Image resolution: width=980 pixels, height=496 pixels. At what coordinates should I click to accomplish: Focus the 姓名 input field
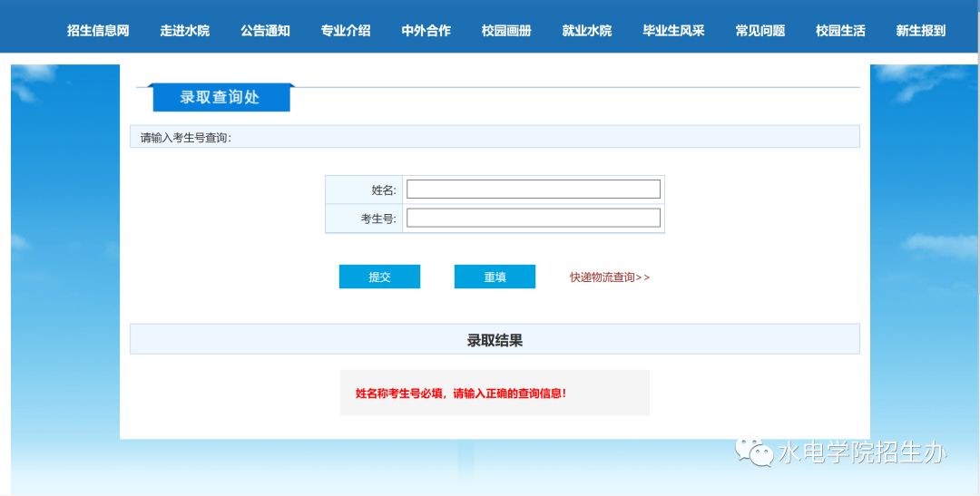point(534,190)
